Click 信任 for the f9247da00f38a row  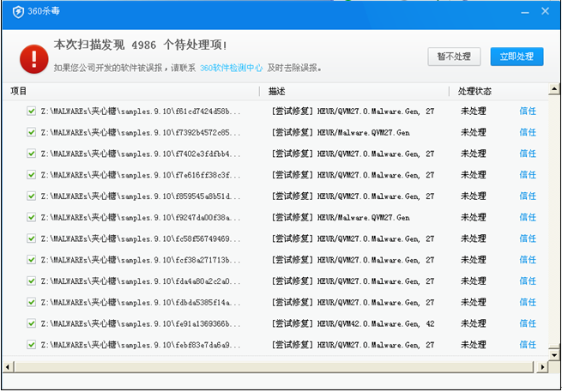pyautogui.click(x=528, y=217)
